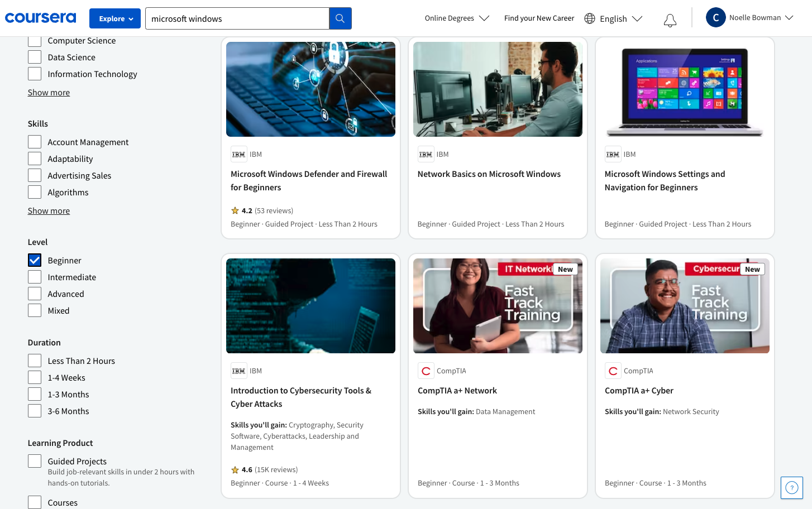This screenshot has width=812, height=509.
Task: Click the CompTIA a+ Network course thumbnail
Action: click(x=497, y=305)
